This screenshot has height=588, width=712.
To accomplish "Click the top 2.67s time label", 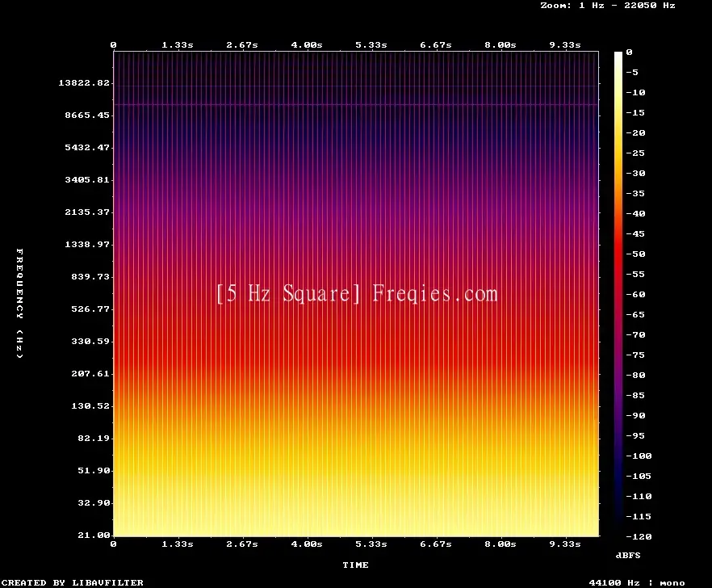I will point(242,44).
